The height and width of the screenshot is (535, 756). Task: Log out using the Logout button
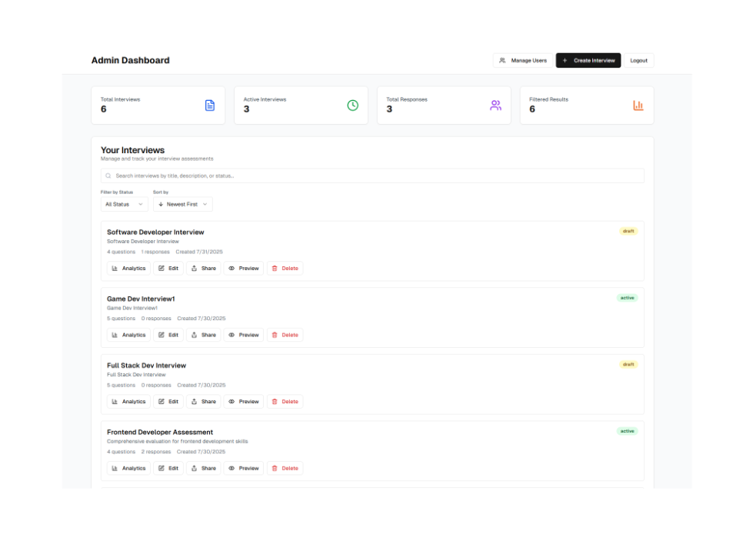[x=638, y=60]
